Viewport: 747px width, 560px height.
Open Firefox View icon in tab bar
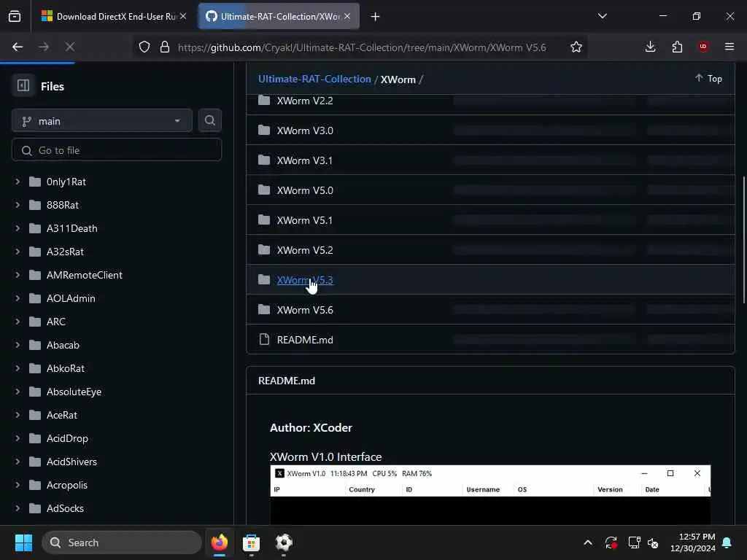(15, 16)
